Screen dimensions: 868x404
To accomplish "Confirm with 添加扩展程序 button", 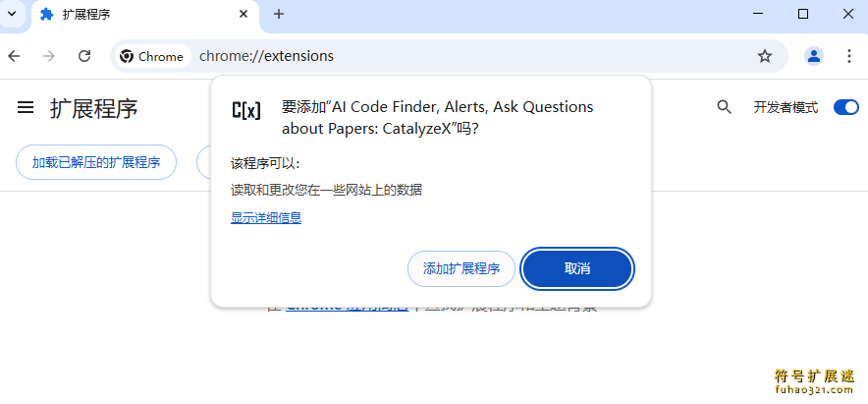I will tap(461, 268).
